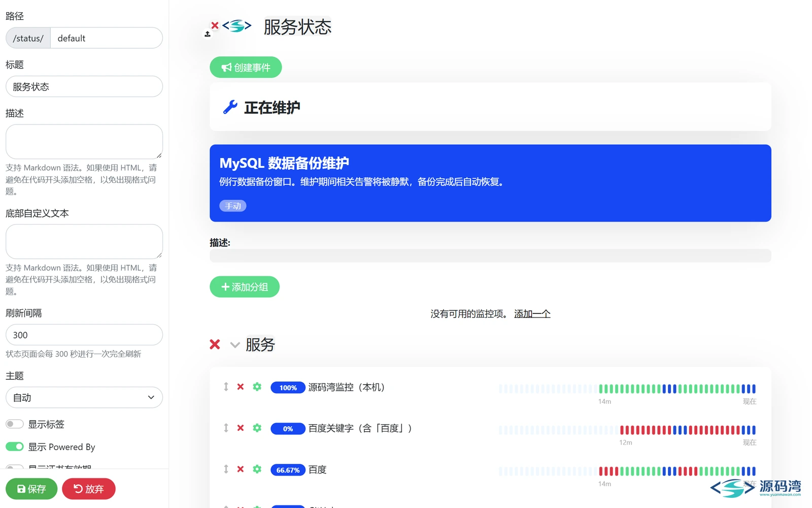Click the 手动 badge on the maintenance card

[x=233, y=206]
